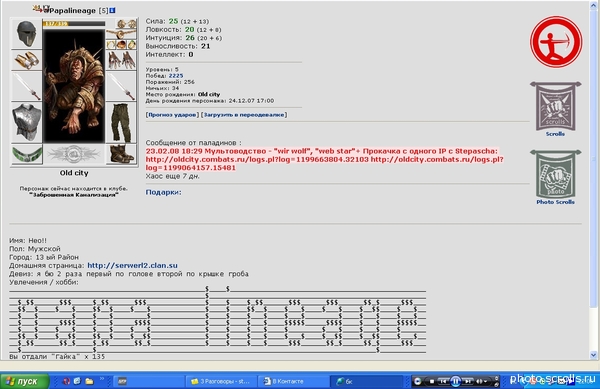This screenshot has height=389, width=600.
Task: Click the Выносливость stat value 21
Action: (205, 46)
